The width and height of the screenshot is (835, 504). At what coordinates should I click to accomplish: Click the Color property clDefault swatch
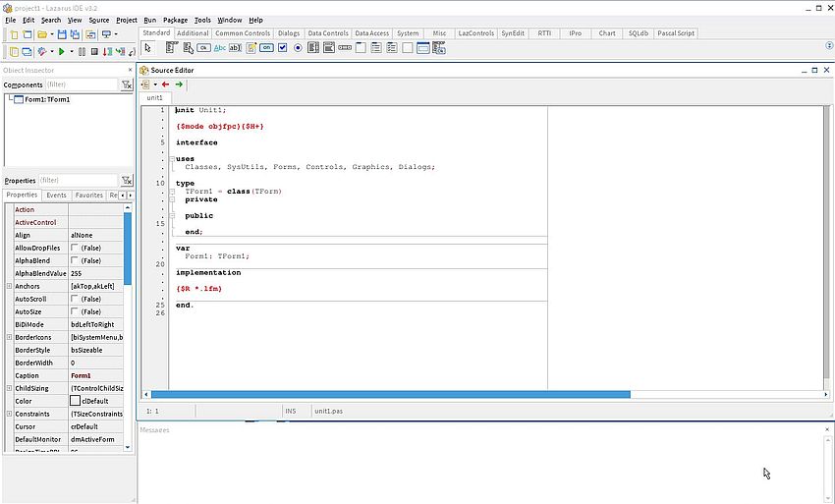(75, 401)
